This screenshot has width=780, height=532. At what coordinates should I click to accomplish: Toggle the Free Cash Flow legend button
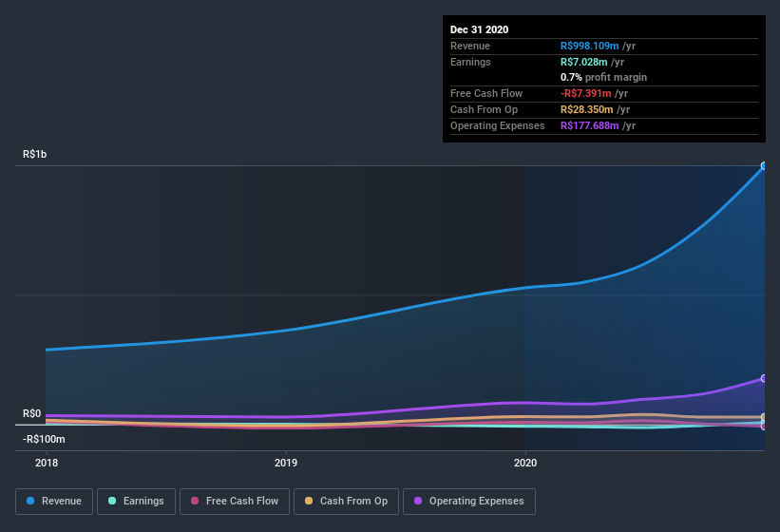click(x=235, y=502)
